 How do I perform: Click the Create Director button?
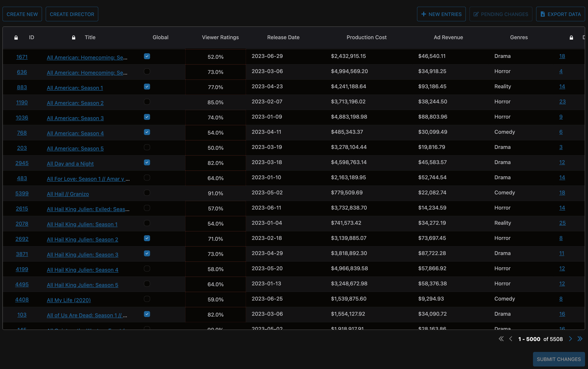(72, 14)
